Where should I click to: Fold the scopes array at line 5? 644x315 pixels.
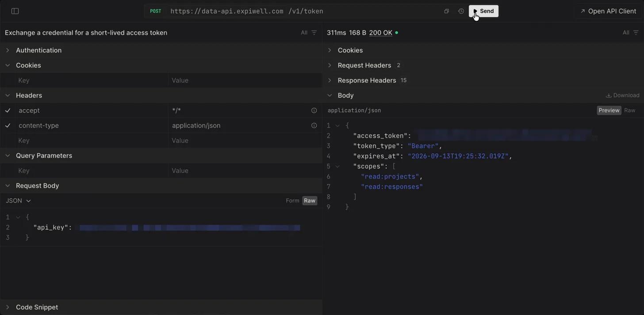tap(337, 166)
